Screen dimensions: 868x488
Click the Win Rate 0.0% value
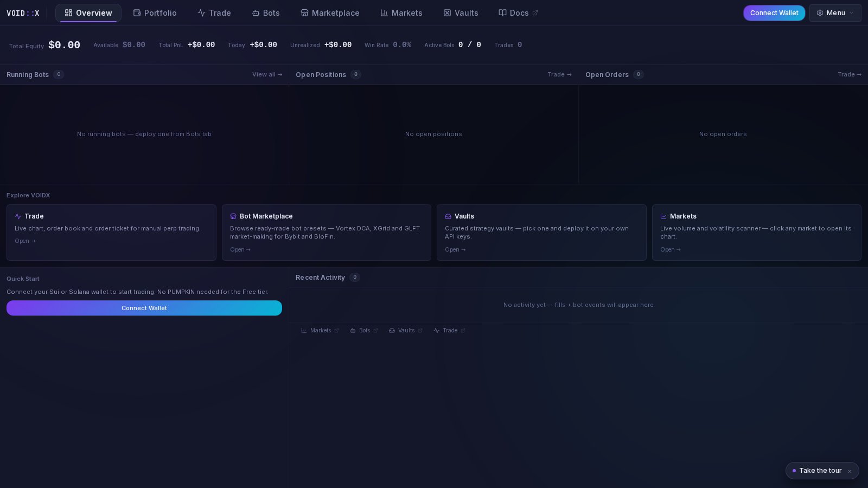402,45
